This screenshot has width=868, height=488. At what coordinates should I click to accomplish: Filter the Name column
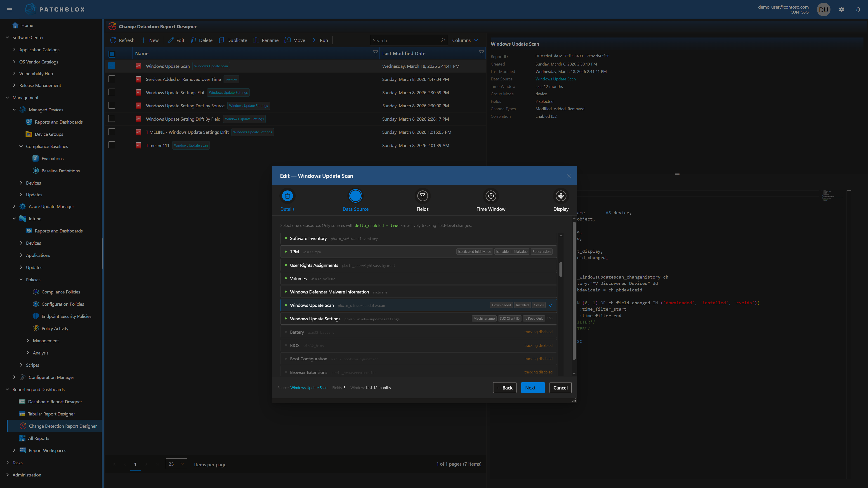(x=375, y=53)
